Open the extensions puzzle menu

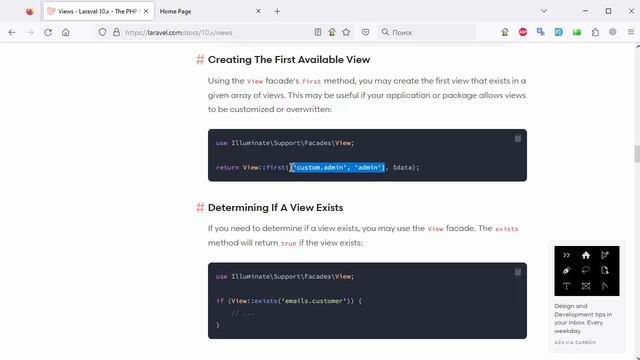point(595,32)
